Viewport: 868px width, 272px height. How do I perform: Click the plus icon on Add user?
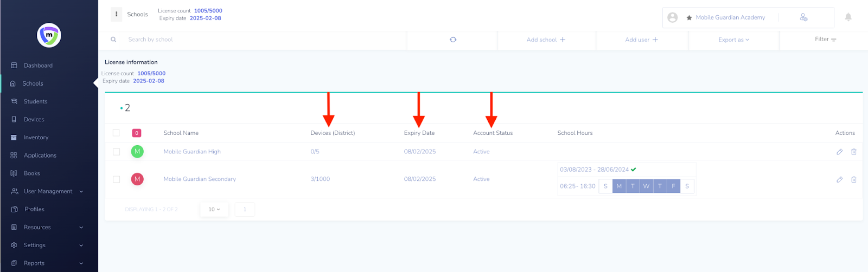click(655, 40)
